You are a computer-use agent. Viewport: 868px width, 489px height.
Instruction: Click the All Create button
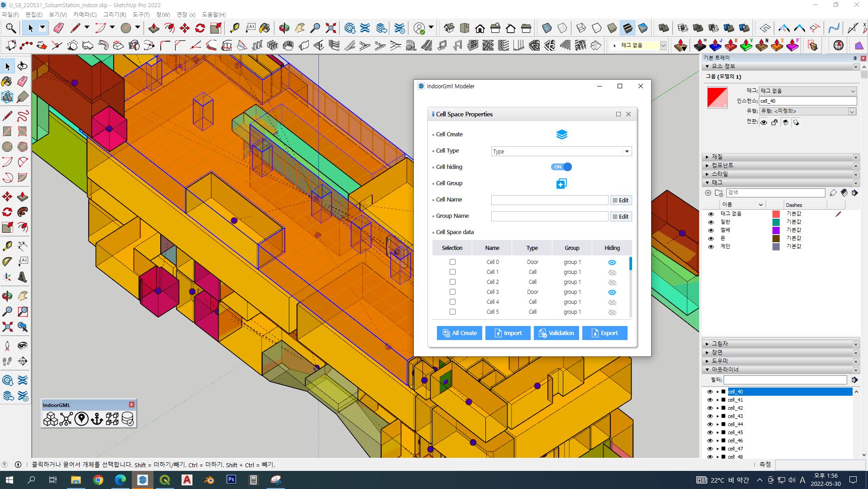point(459,333)
